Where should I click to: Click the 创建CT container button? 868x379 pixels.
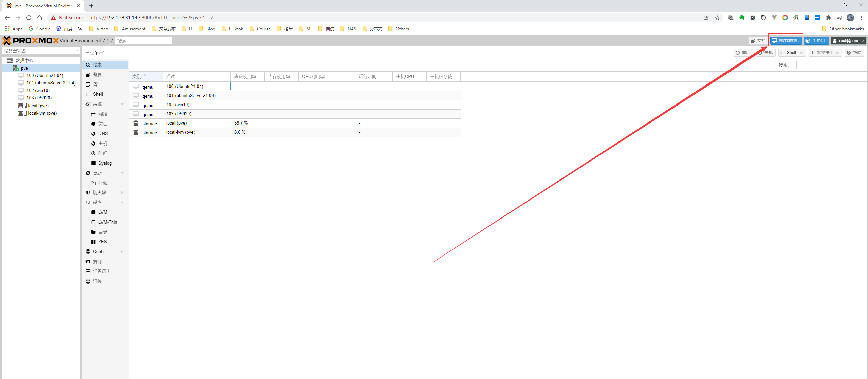816,41
